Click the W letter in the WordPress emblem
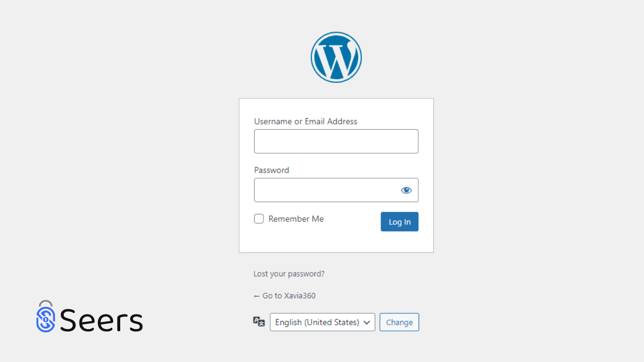 click(335, 59)
